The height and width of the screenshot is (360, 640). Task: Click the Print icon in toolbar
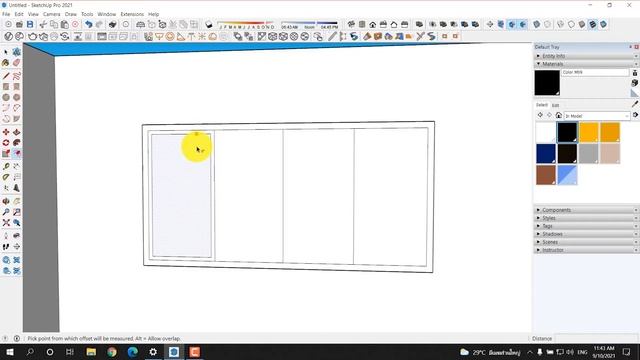113,24
